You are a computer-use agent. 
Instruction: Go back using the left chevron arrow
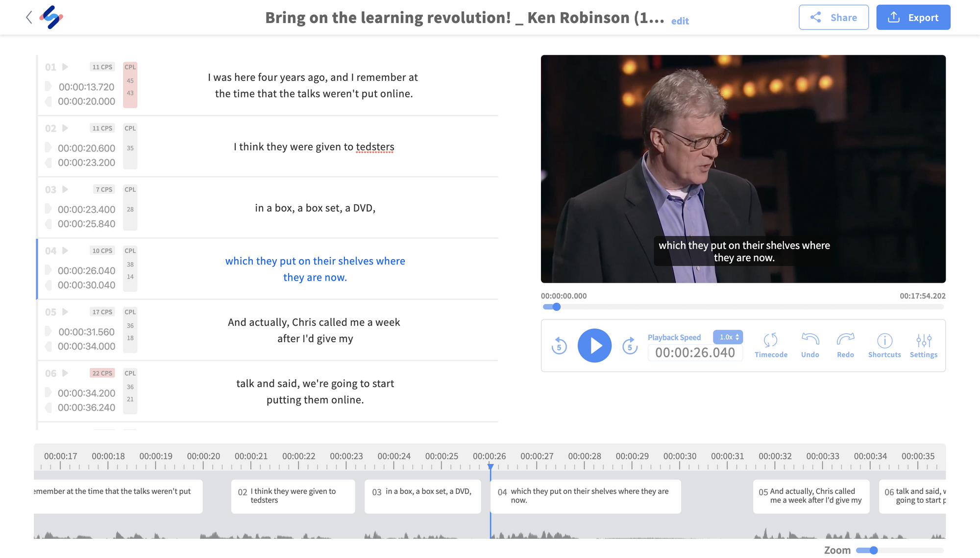(29, 18)
